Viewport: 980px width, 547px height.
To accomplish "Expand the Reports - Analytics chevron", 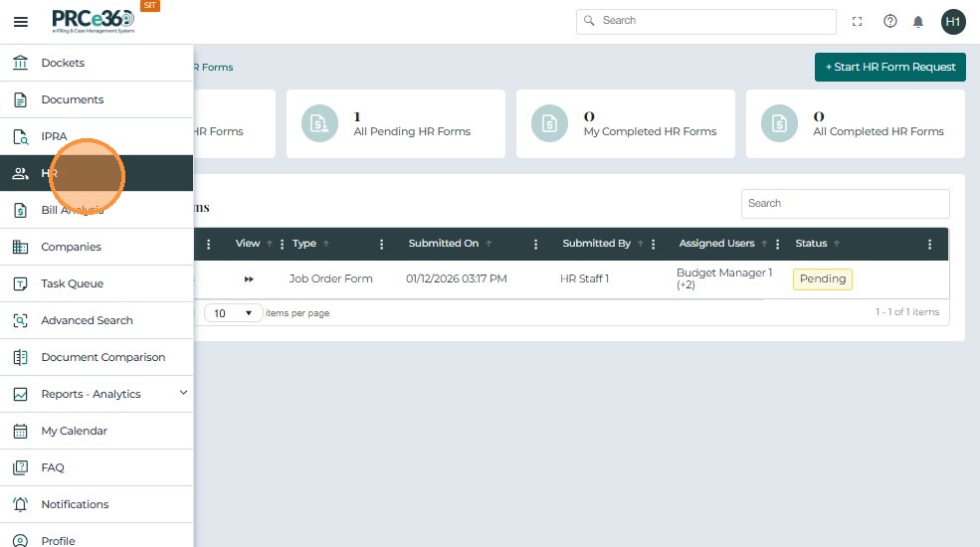I will pos(183,393).
